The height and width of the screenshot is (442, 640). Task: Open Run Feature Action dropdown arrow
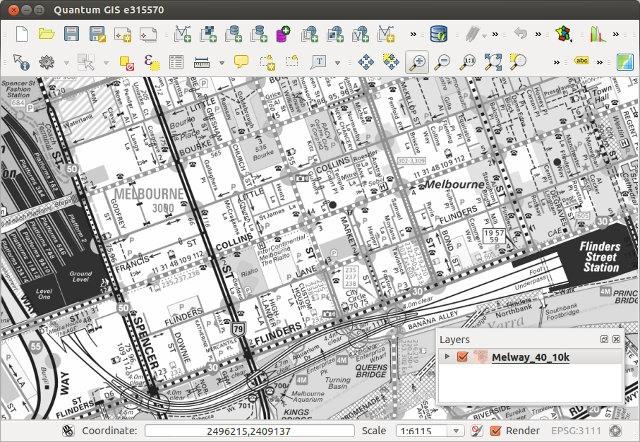coord(66,63)
